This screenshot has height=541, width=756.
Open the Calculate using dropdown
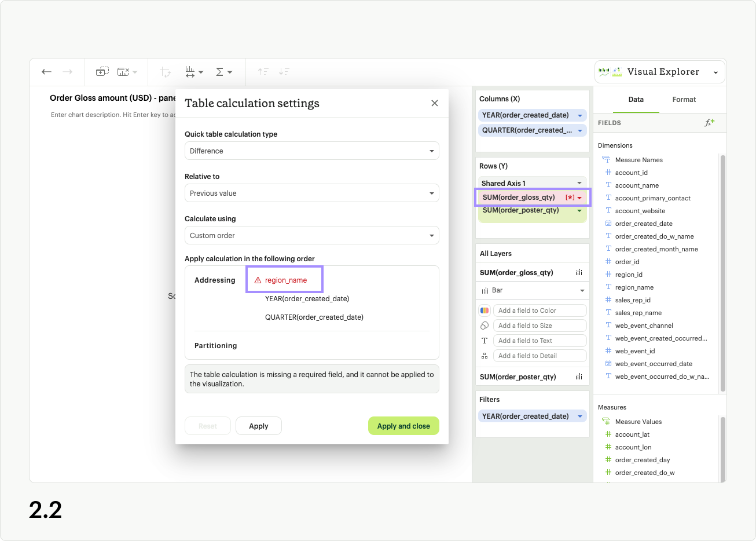point(311,235)
